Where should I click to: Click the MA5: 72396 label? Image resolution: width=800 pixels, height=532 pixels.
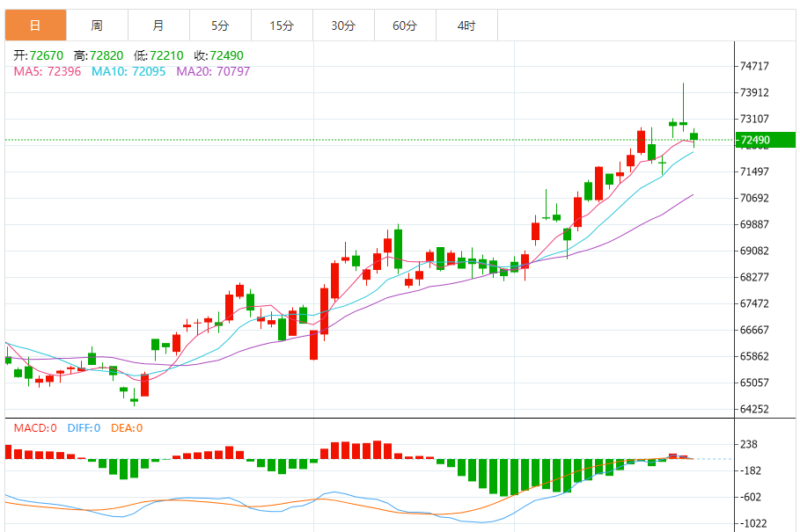48,71
